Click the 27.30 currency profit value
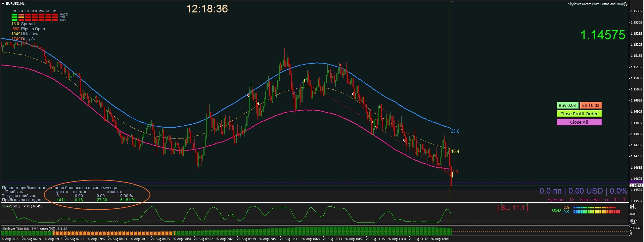644x242 pixels. coord(102,200)
